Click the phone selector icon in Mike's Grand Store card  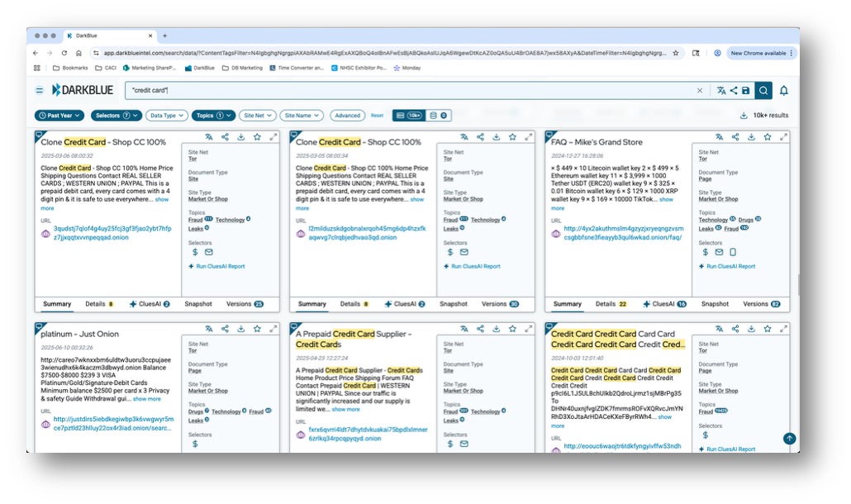(x=733, y=252)
